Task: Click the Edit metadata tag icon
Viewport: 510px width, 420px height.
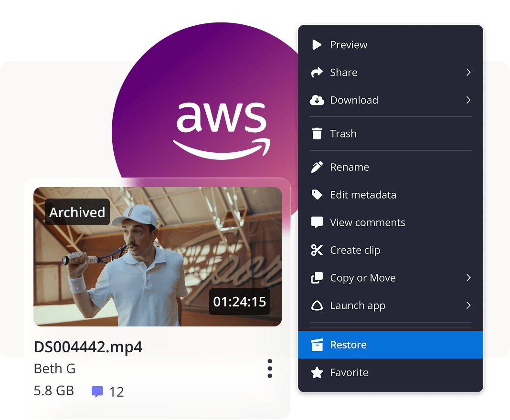Action: point(317,195)
